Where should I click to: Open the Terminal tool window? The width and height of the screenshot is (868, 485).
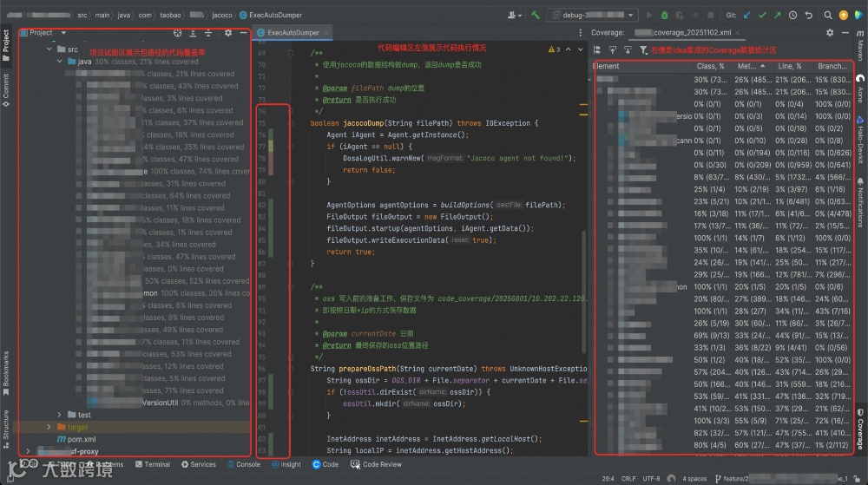pos(152,464)
